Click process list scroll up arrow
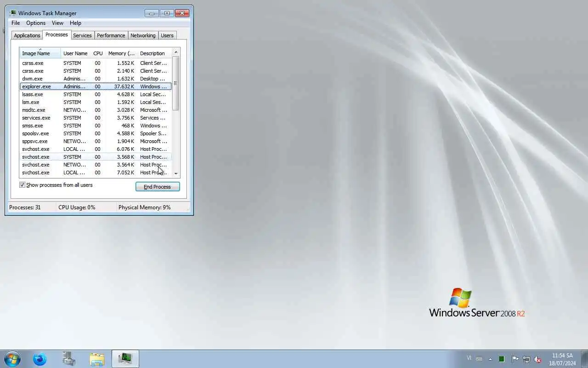This screenshot has width=588, height=368. (176, 52)
